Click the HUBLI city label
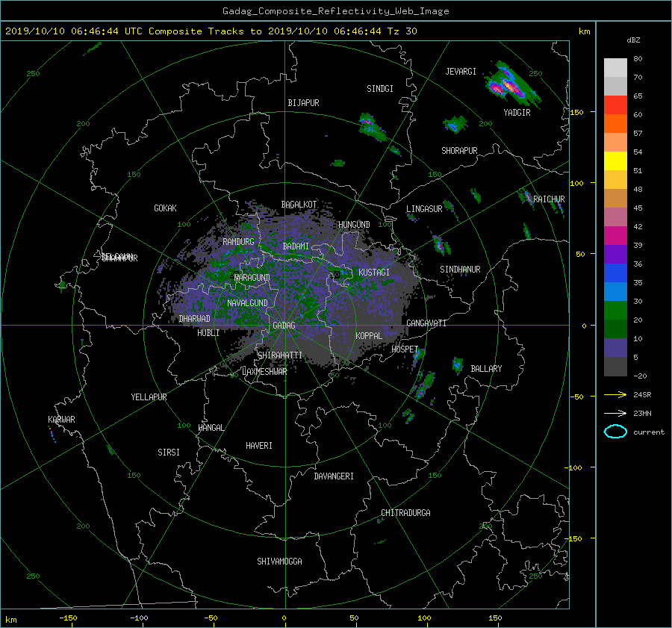 tap(208, 333)
